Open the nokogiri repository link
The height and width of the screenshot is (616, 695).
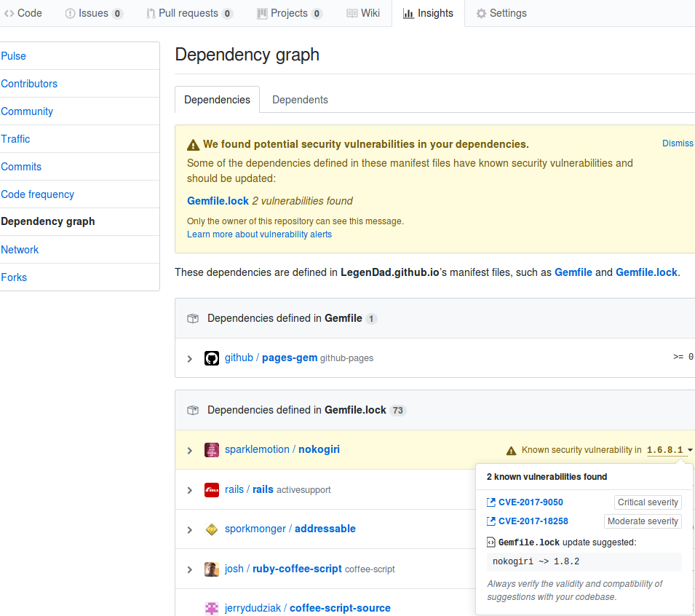tap(319, 449)
